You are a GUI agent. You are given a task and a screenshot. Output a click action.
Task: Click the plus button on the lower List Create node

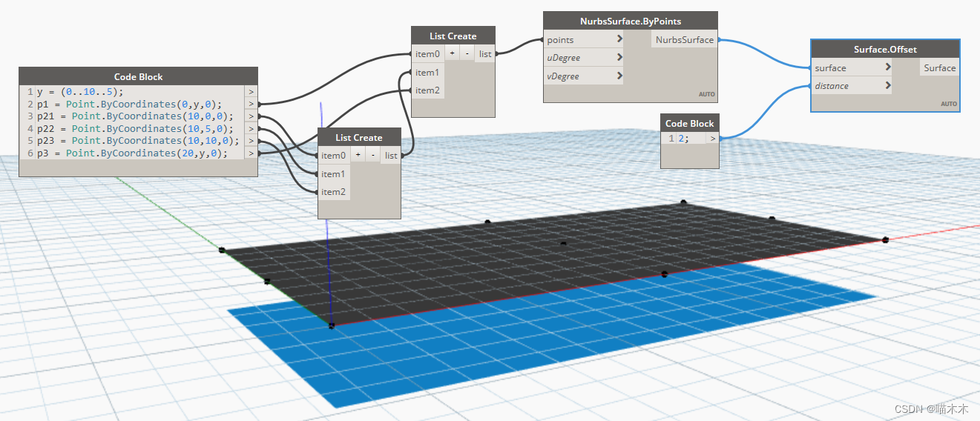click(358, 156)
